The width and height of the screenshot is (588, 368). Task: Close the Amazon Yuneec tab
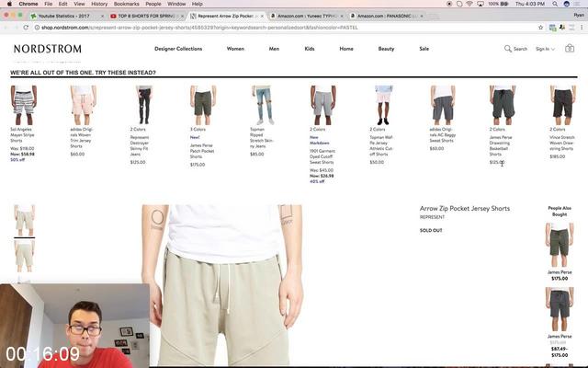tap(342, 17)
